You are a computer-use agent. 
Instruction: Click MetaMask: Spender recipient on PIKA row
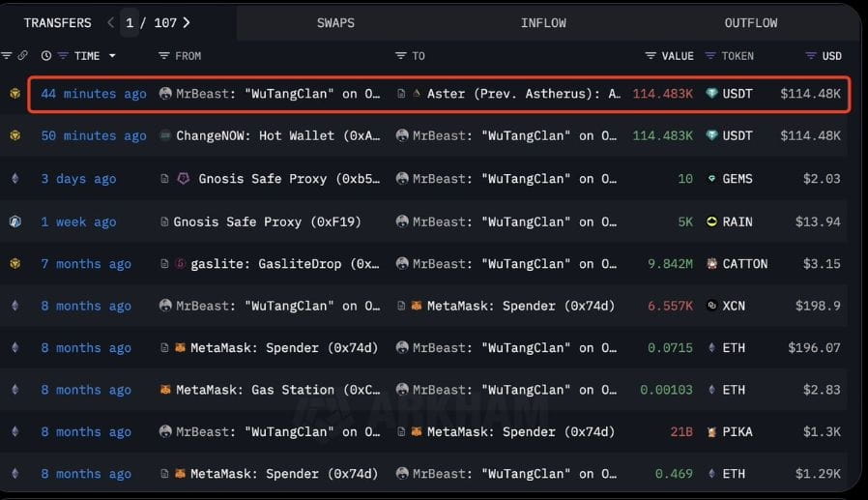[x=520, y=432]
